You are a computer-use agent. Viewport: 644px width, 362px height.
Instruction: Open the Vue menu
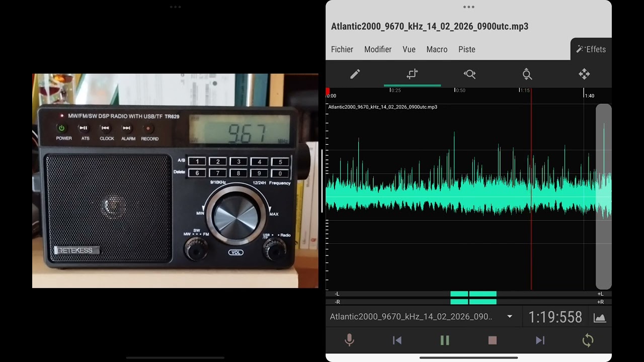[x=409, y=49]
